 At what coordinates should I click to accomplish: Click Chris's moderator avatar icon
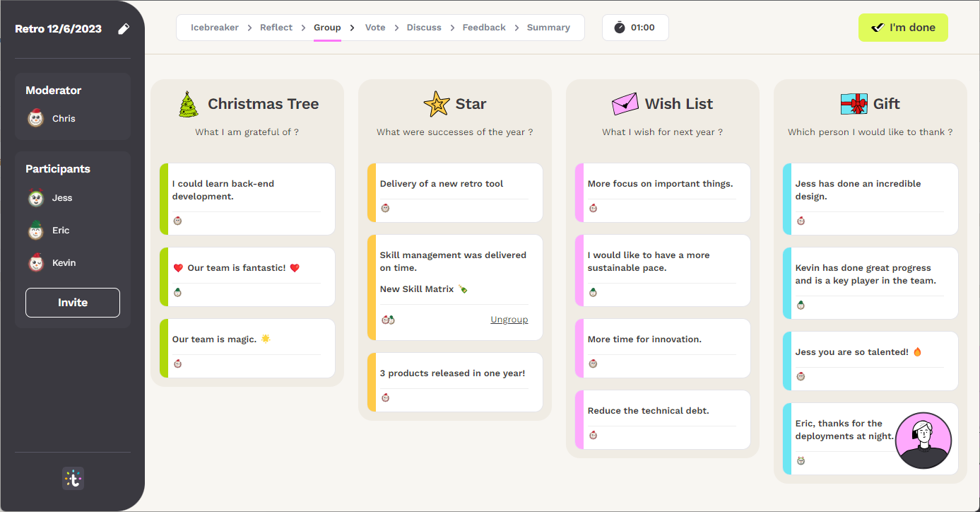35,118
